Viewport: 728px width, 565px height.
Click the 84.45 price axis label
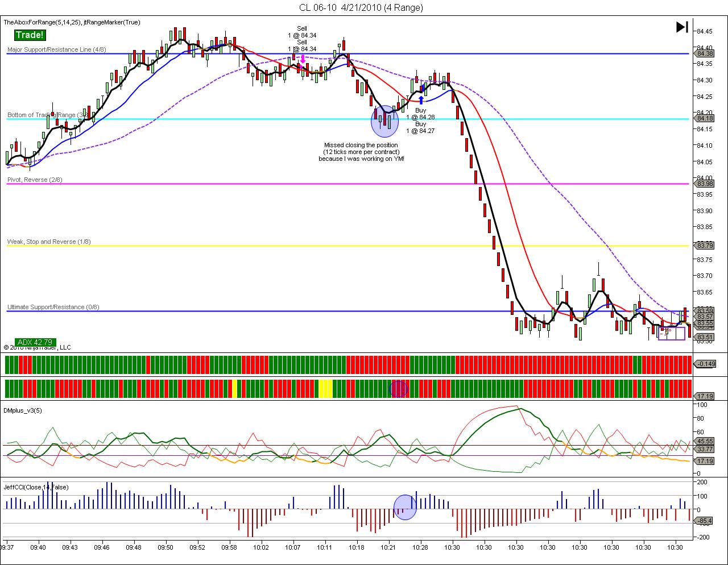(x=704, y=31)
